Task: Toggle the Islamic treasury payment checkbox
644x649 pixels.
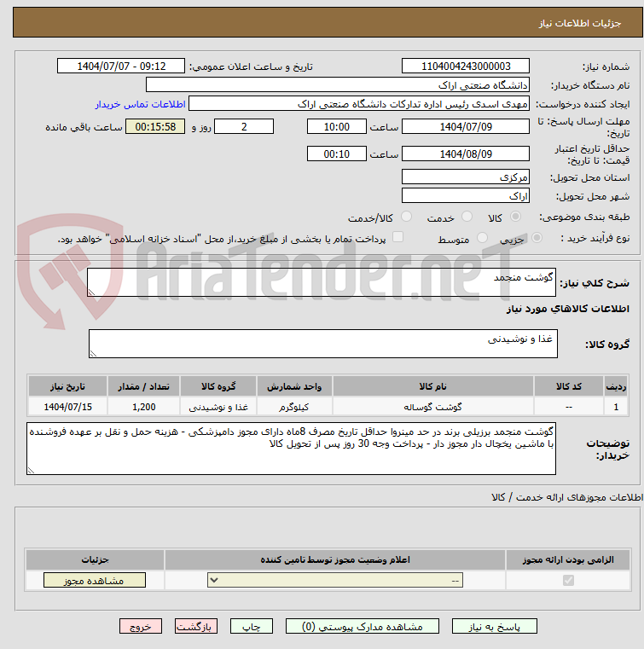Action: [x=397, y=237]
